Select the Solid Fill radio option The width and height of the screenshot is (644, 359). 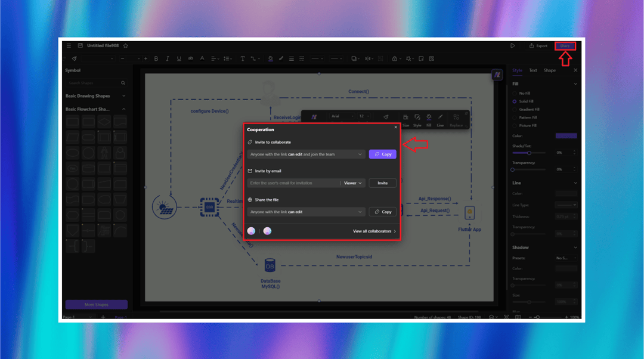pyautogui.click(x=514, y=101)
